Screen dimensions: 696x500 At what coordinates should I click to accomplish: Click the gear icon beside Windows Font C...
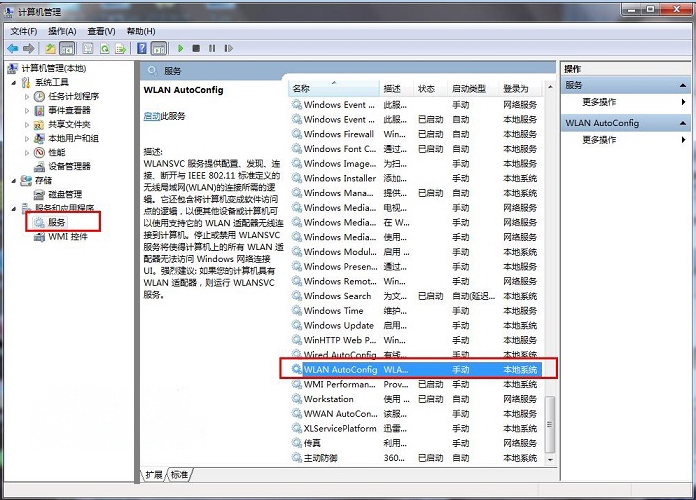(297, 149)
